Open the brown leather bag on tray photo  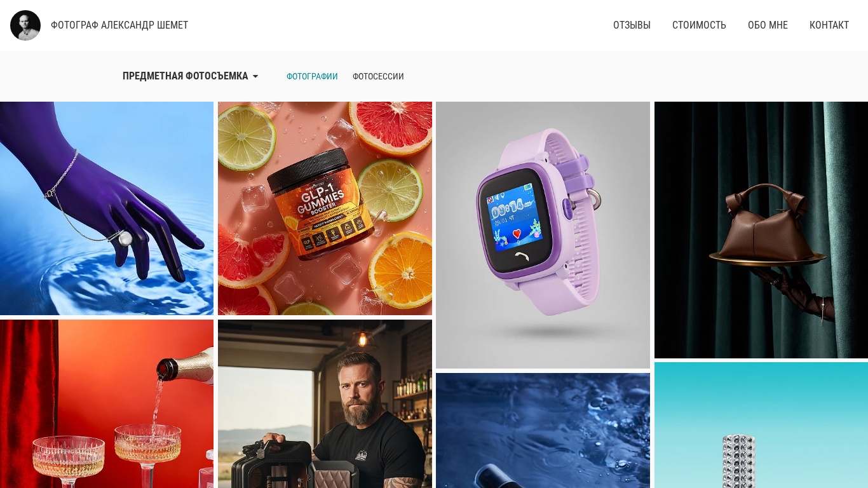coord(761,230)
